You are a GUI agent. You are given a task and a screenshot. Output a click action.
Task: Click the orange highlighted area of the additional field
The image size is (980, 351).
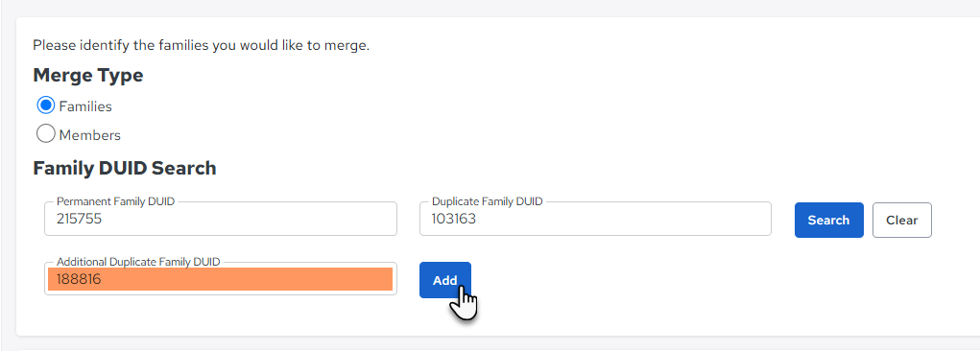pos(220,279)
